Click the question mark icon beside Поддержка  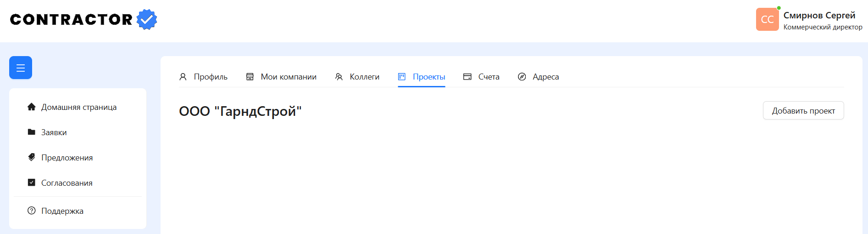pos(32,211)
